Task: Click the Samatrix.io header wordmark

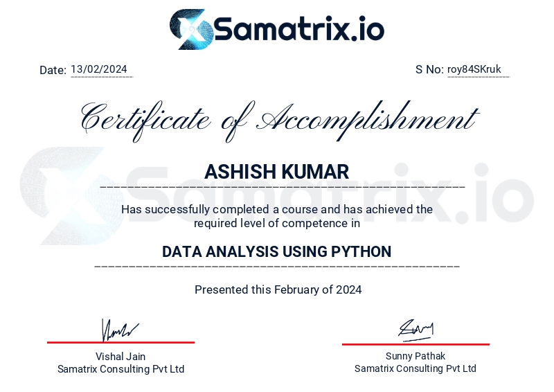Action: (x=298, y=30)
